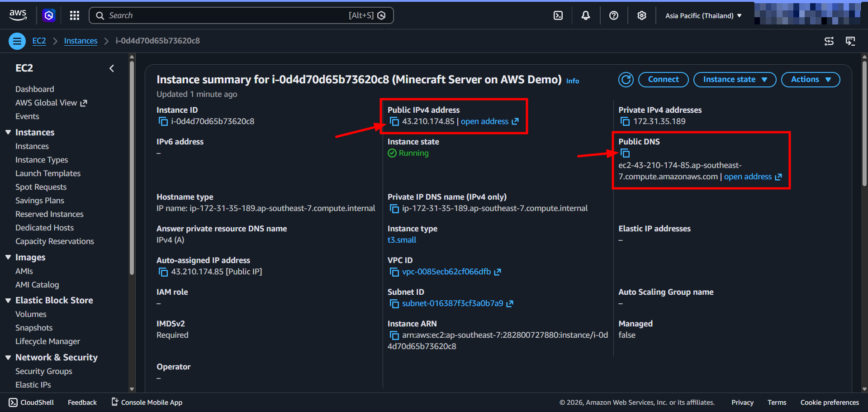Click the AWS logo home icon
This screenshot has width=868, height=412.
click(x=18, y=15)
